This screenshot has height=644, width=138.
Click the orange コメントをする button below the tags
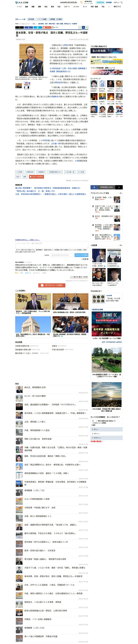tap(36, 177)
